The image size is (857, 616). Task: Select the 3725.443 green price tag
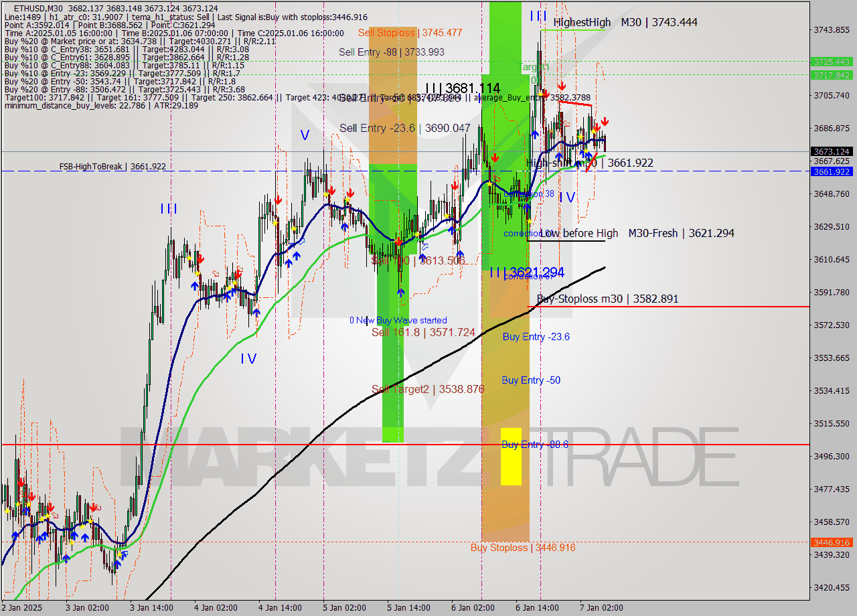pyautogui.click(x=831, y=62)
